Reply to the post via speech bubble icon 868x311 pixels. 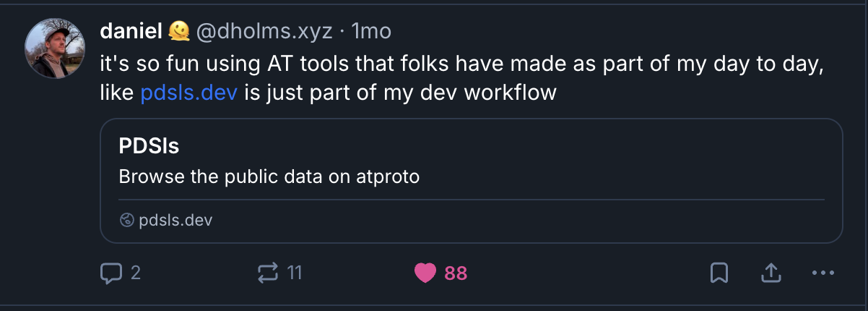pos(110,273)
